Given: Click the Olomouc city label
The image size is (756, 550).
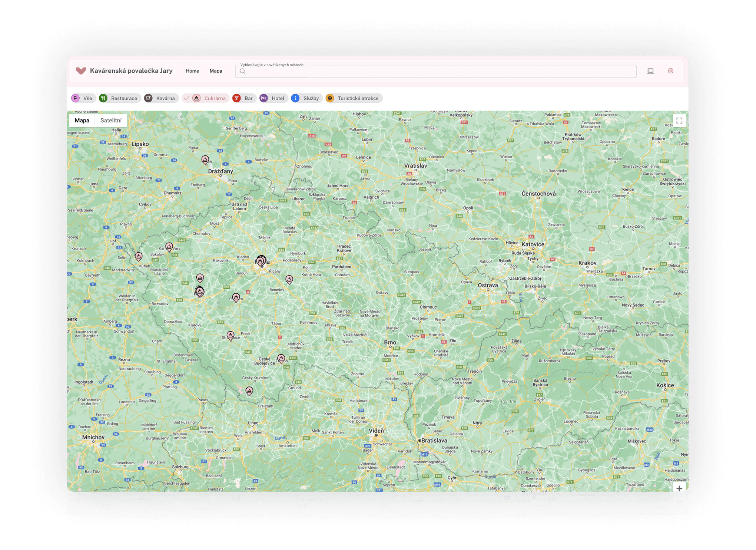Looking at the screenshot, I should (x=428, y=307).
